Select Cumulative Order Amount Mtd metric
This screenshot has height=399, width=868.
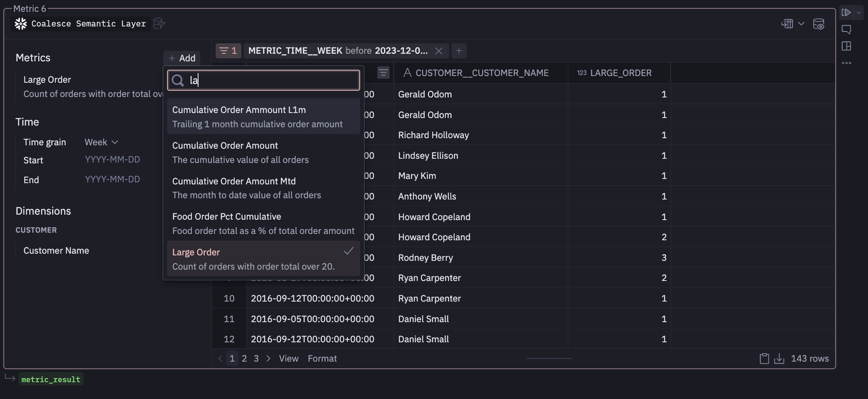(x=234, y=181)
